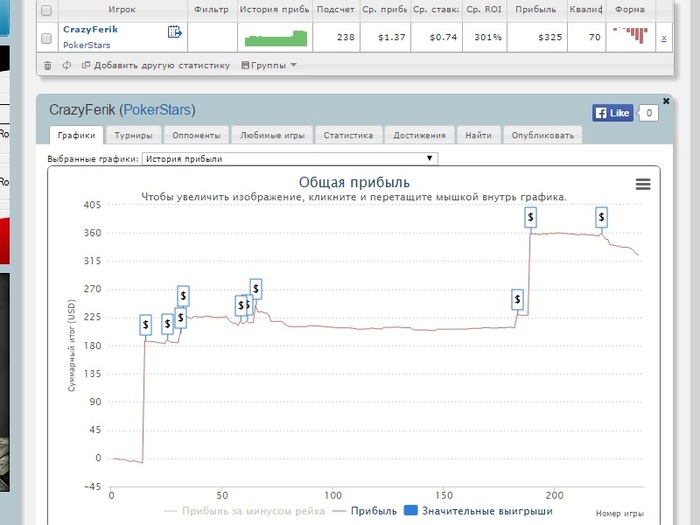Viewport: 700px width, 525px height.
Task: Click the dollar marker near game 221
Action: (601, 217)
